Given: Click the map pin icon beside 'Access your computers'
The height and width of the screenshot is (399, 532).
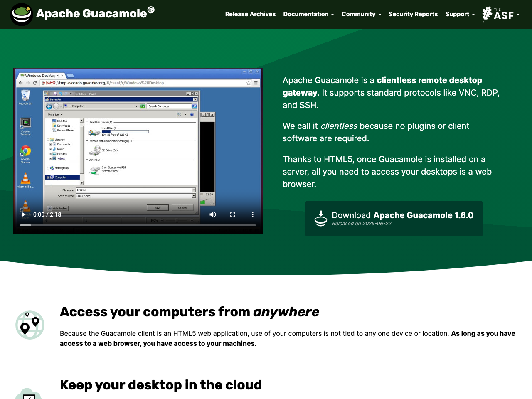Looking at the screenshot, I should (x=30, y=325).
